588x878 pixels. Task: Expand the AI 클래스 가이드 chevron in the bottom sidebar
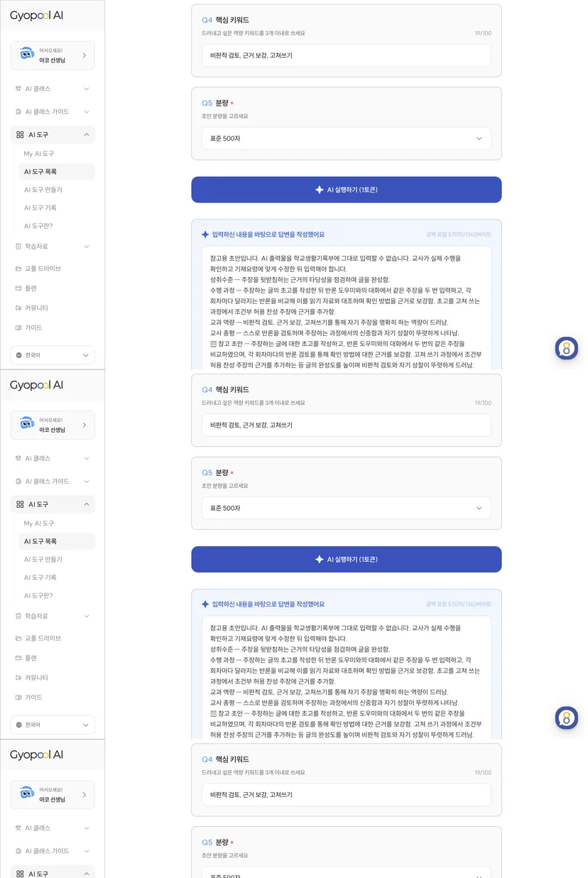click(87, 851)
